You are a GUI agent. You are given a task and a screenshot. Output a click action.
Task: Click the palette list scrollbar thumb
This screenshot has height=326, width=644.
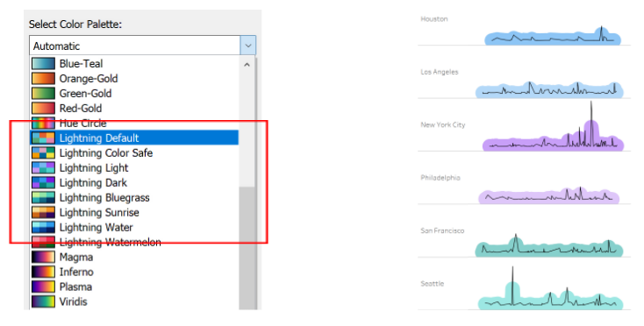click(247, 248)
